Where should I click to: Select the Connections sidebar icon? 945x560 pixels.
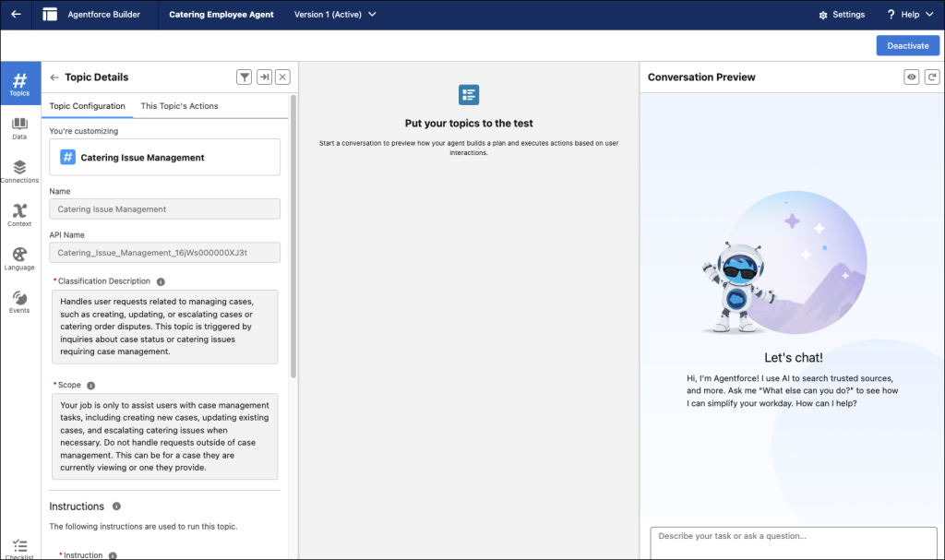19,171
